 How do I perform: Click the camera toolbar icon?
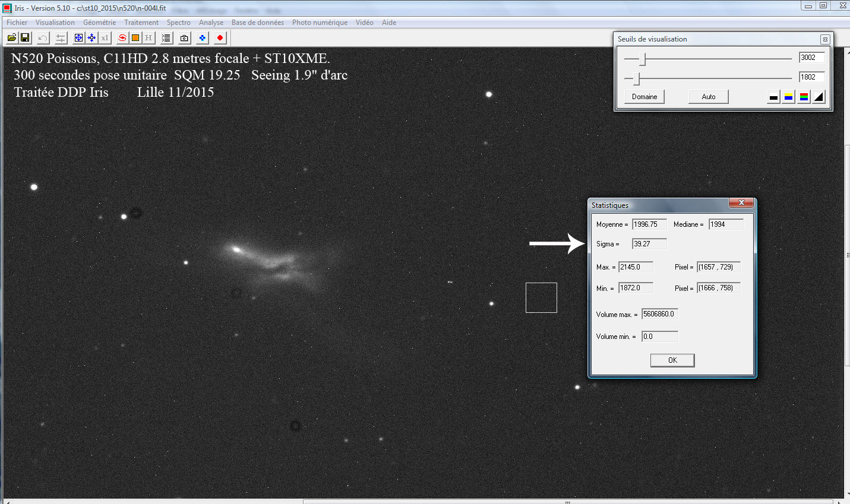[x=184, y=38]
